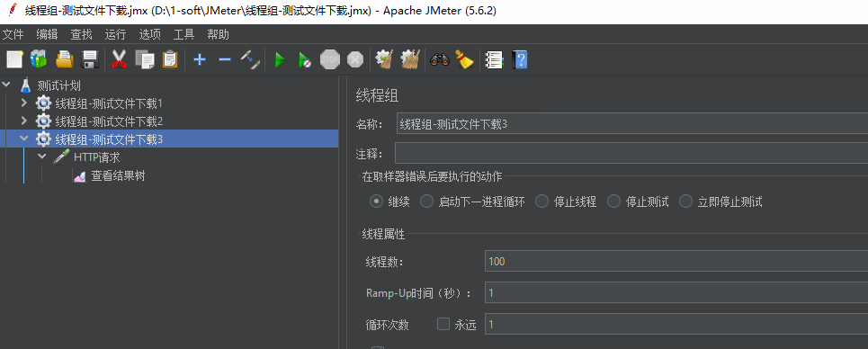Expand the 线程组-测试文件下载1 node
868x349 pixels.
[23, 103]
